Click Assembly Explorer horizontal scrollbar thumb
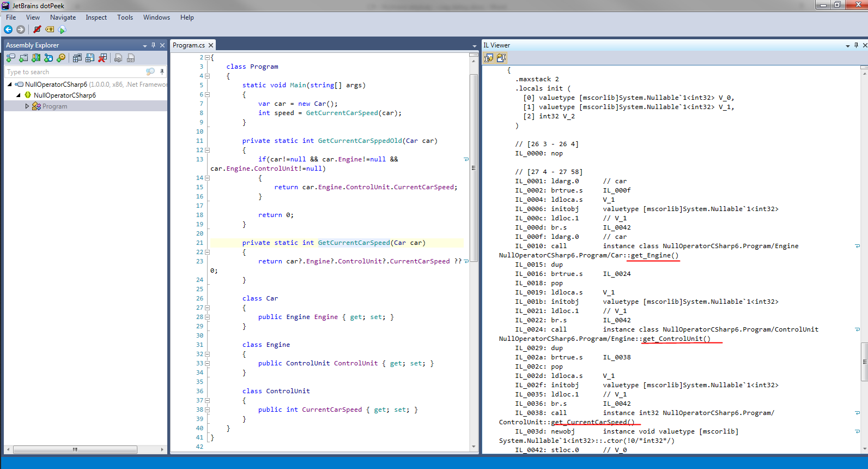 [75, 450]
